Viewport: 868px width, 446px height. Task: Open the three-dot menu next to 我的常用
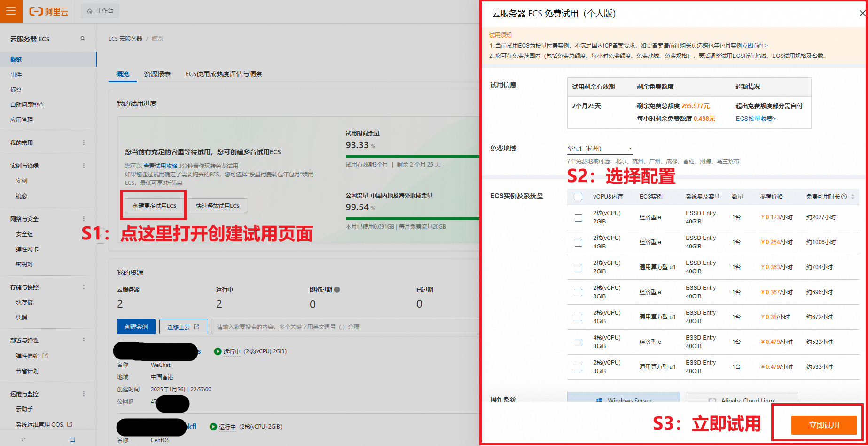coord(84,143)
